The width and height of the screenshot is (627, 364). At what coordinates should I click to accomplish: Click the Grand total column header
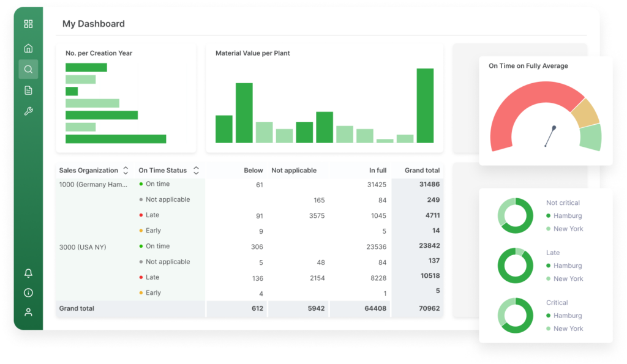click(x=422, y=171)
